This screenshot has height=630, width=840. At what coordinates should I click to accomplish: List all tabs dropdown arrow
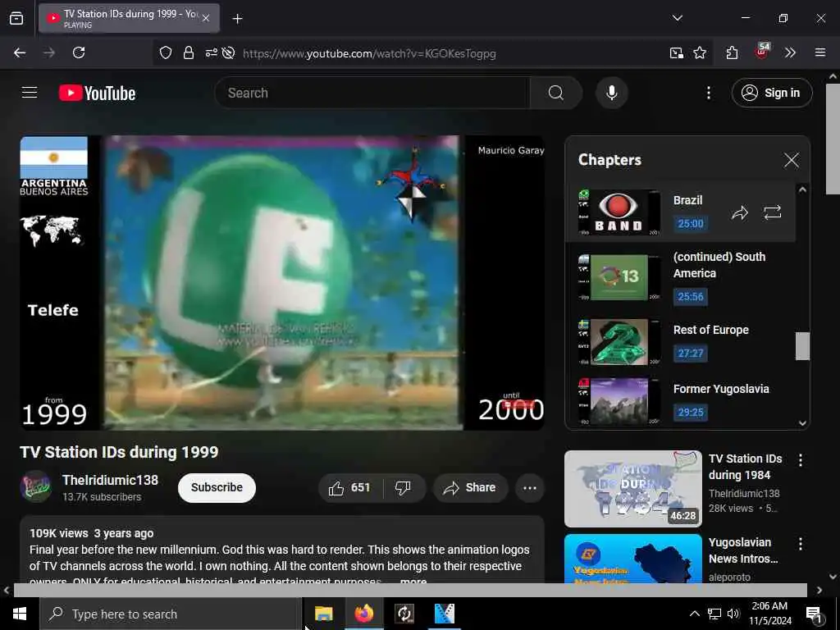677,18
